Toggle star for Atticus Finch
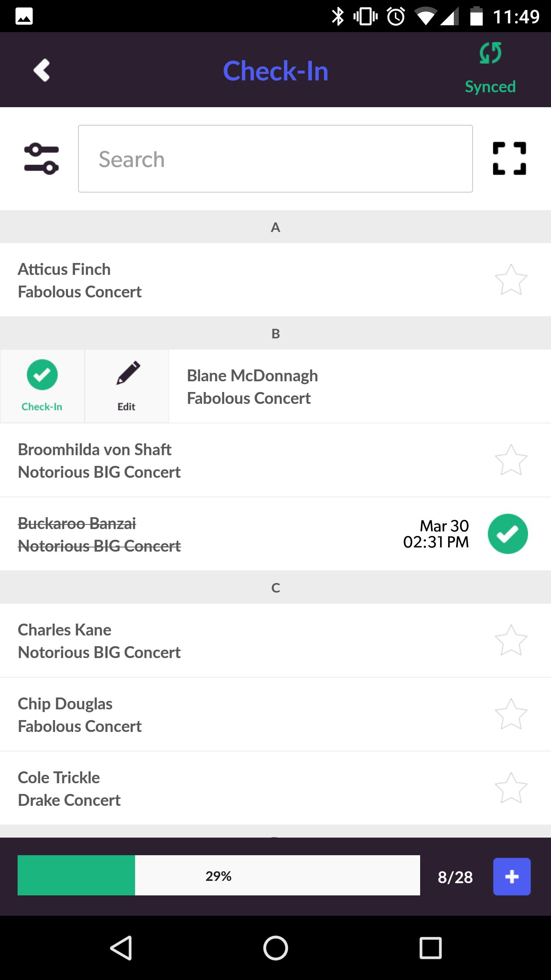 pyautogui.click(x=511, y=280)
